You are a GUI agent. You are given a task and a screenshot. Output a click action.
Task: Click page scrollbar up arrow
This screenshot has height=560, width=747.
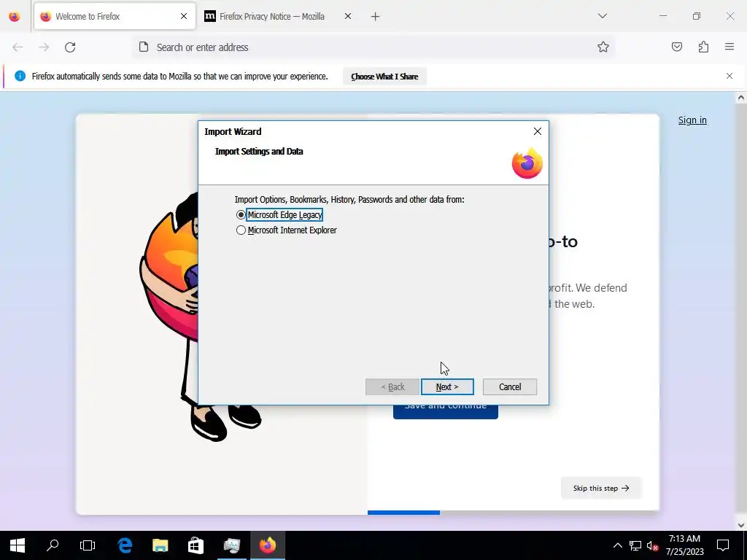click(741, 98)
